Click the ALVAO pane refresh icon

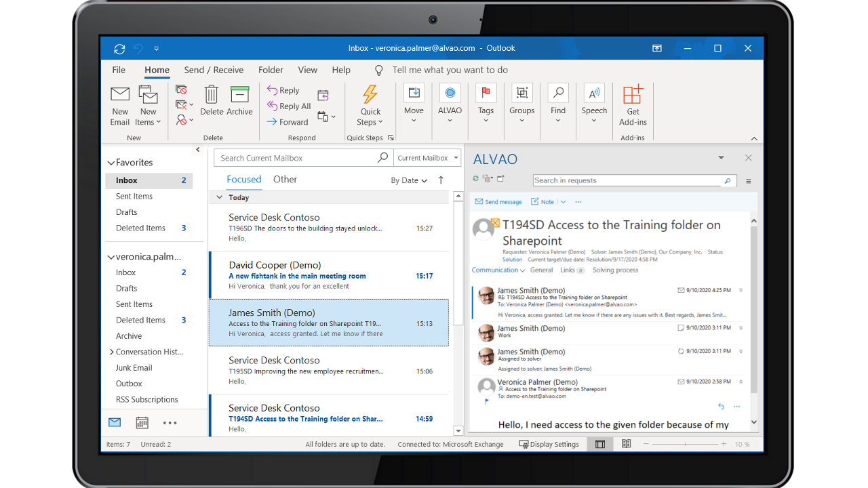pos(476,179)
